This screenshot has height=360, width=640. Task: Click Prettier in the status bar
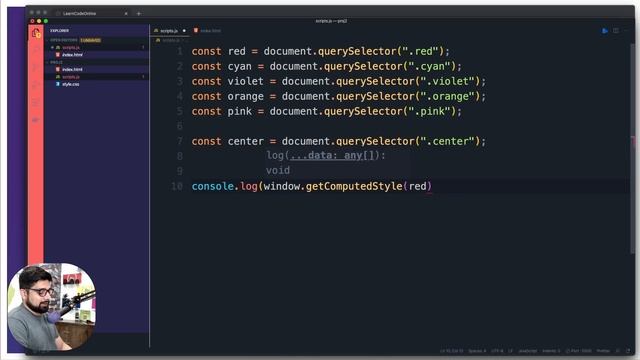pos(603,351)
